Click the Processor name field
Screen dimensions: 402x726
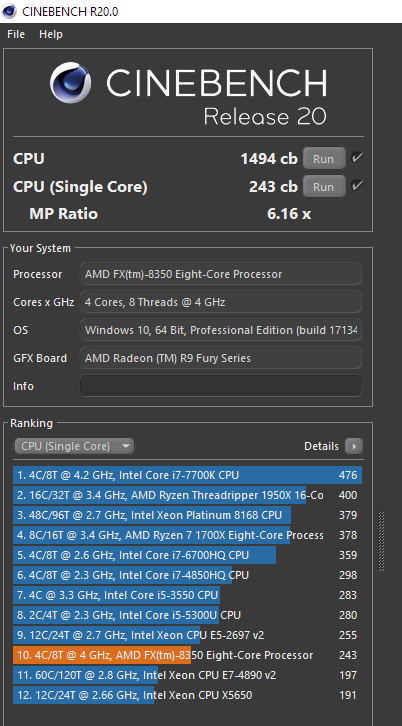(221, 274)
